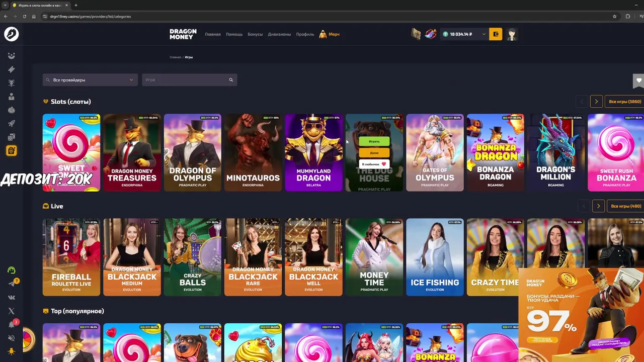Click next arrow in Live row
644x362 pixels.
pyautogui.click(x=598, y=206)
